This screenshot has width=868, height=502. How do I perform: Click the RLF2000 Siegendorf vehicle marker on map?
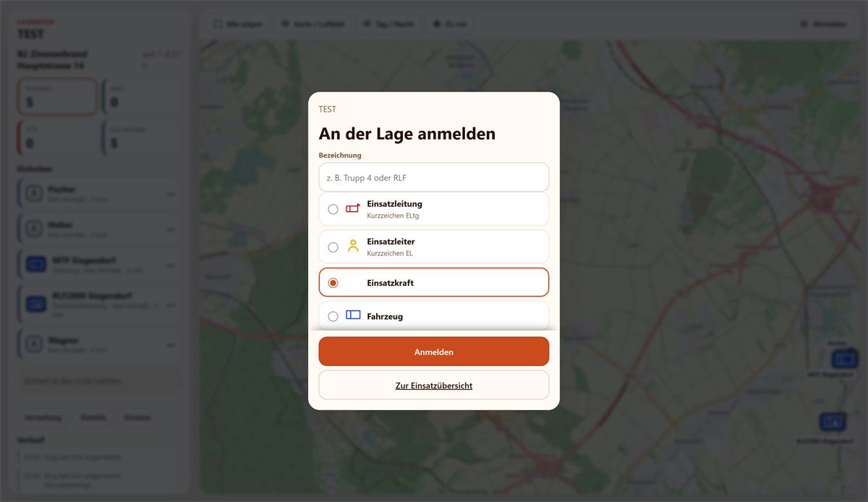pyautogui.click(x=833, y=422)
